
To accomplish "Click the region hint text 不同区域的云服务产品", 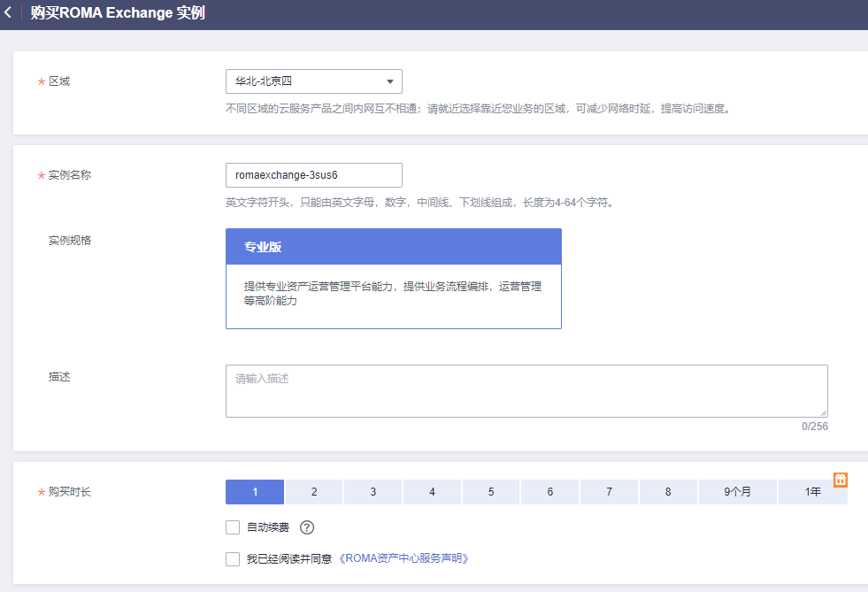I will 479,109.
